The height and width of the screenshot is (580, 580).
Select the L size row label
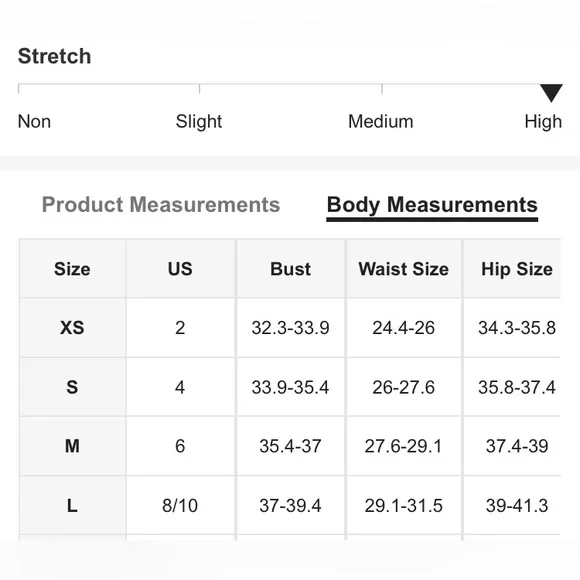coord(72,505)
